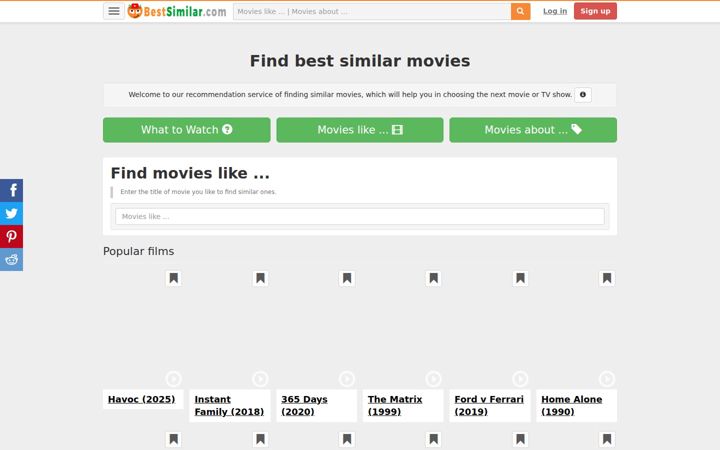
Task: Play trailer for Home Alone (1990)
Action: click(x=607, y=379)
